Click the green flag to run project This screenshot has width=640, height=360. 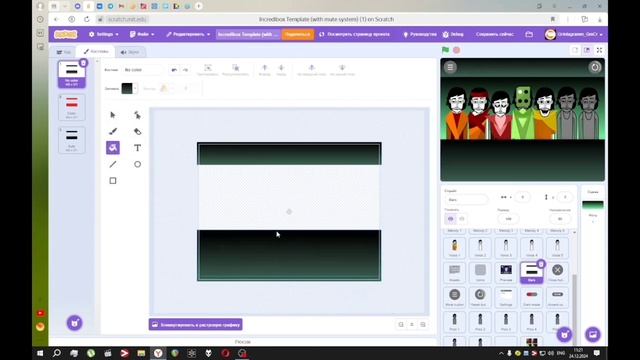click(445, 50)
